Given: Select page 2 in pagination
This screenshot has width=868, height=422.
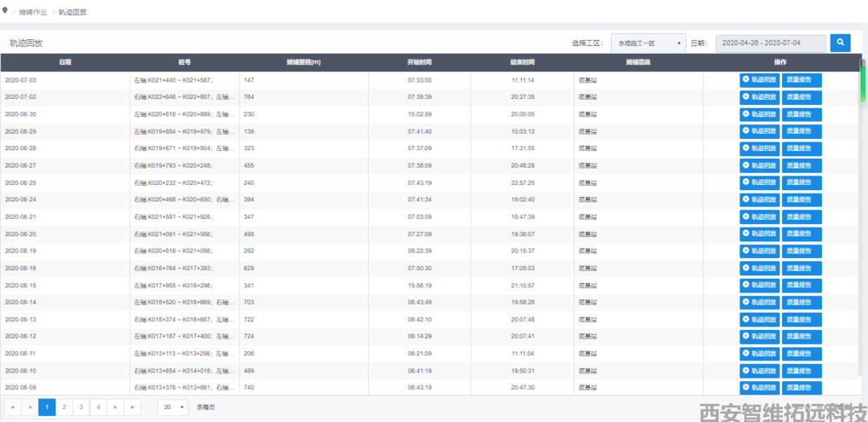Looking at the screenshot, I should coord(64,407).
